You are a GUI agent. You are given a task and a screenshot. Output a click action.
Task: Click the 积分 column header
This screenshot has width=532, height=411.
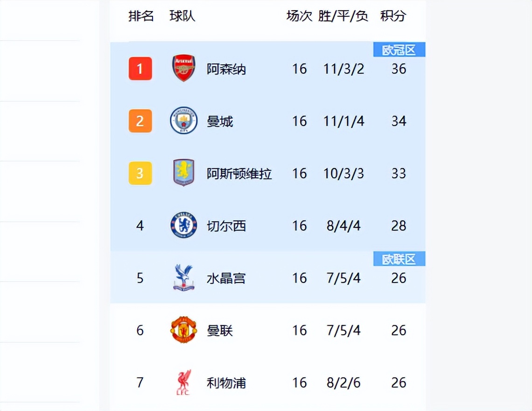point(393,16)
